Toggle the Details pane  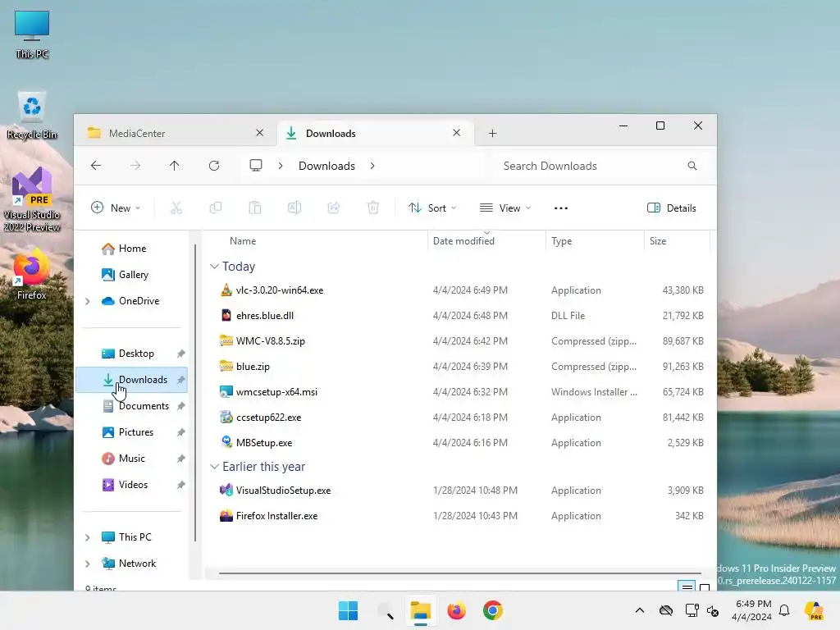click(x=672, y=208)
